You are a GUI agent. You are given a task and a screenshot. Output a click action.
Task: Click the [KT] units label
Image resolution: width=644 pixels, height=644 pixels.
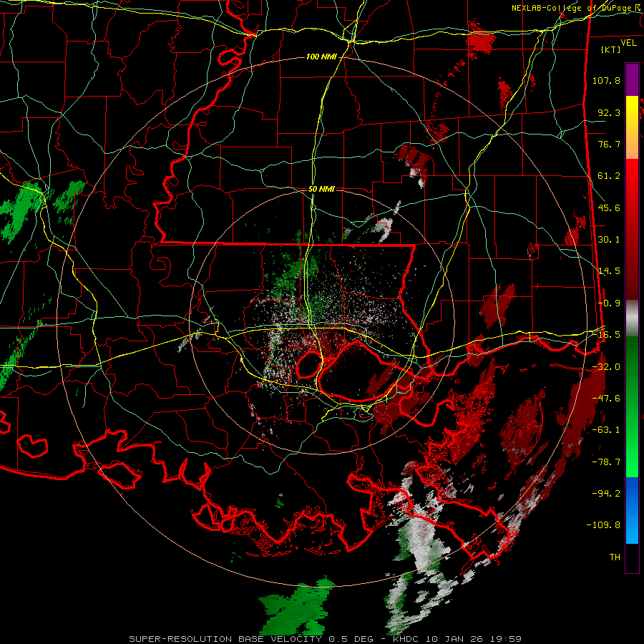point(611,49)
